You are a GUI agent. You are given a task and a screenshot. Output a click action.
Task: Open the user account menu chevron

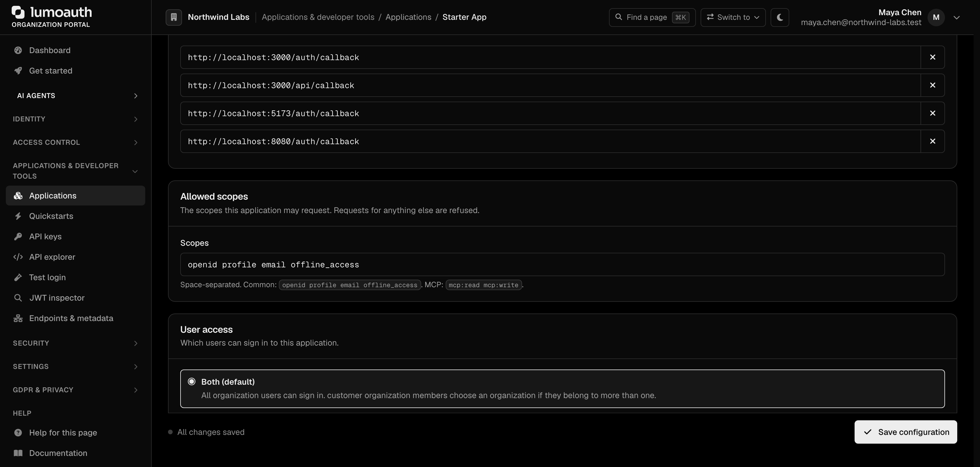click(x=957, y=18)
